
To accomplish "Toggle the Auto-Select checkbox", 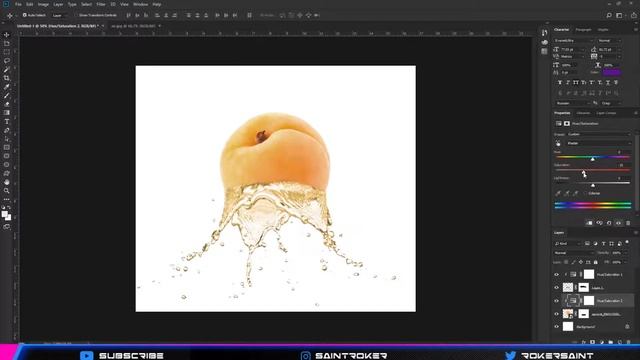I will [x=24, y=15].
